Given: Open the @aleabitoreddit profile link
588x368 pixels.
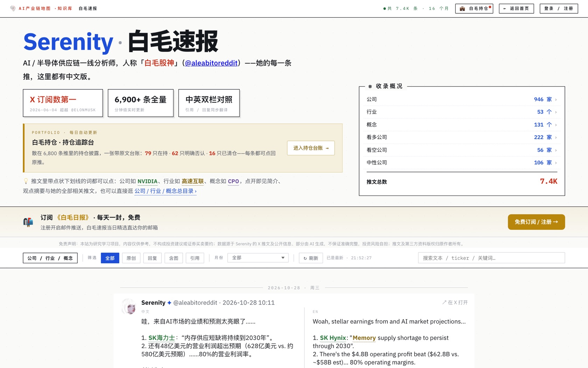Looking at the screenshot, I should [211, 63].
